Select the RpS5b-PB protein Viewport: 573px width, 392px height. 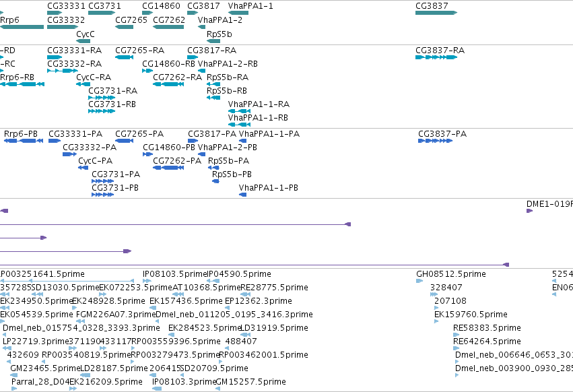point(215,181)
